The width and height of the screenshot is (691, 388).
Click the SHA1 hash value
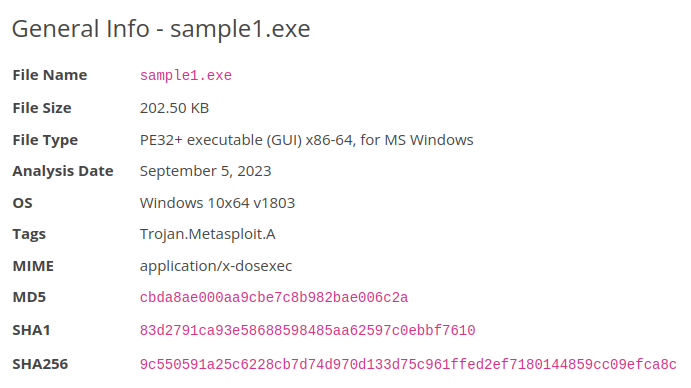click(307, 330)
